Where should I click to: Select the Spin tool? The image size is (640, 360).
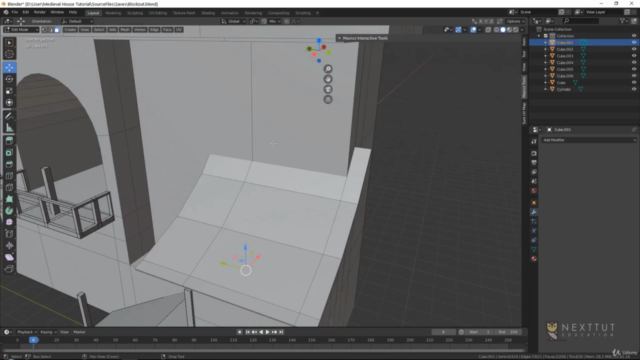click(9, 211)
